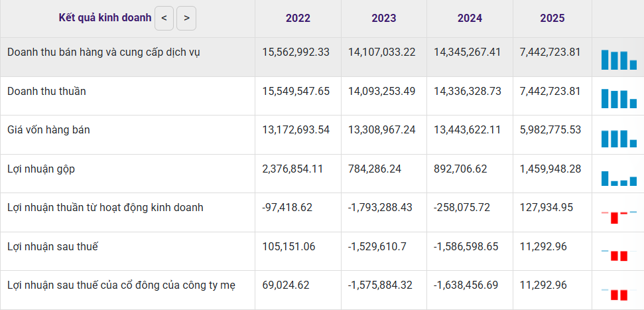Screen dimensions: 644x310
Task: Open the operating profit sparkline chart
Action: pyautogui.click(x=618, y=215)
